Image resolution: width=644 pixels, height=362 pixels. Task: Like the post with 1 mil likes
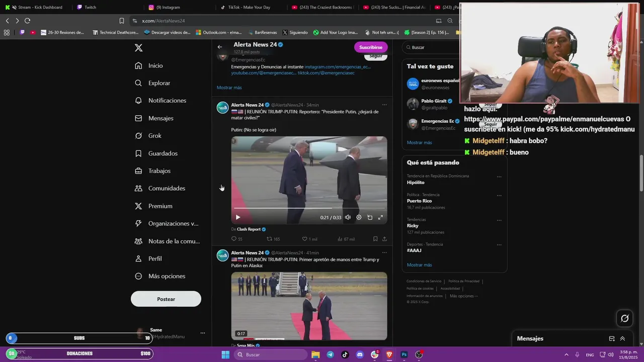point(309,239)
